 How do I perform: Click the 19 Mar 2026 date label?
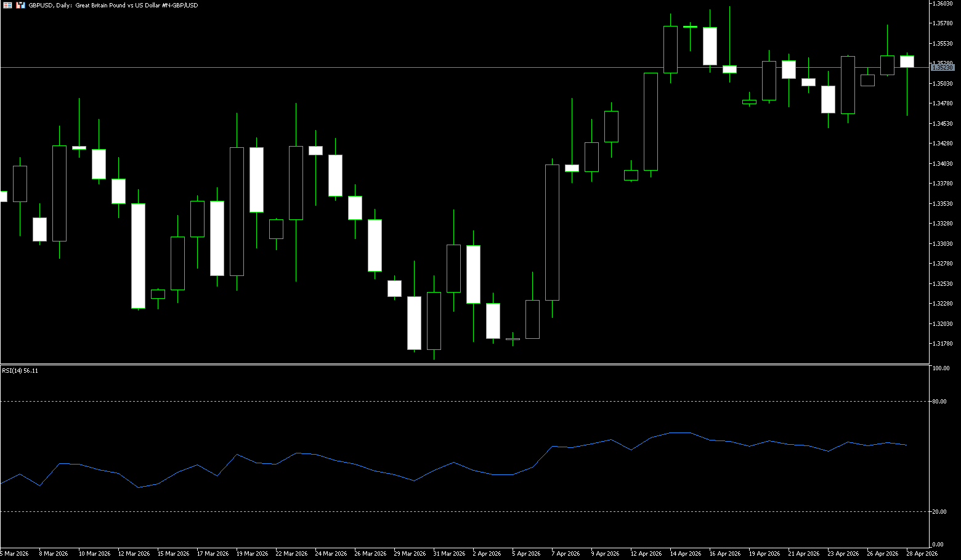coord(252,554)
